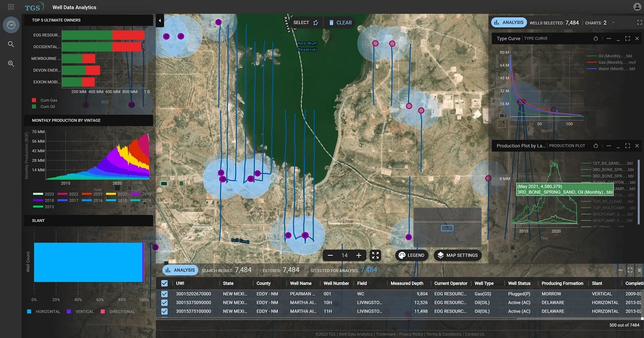This screenshot has height=338, width=644.
Task: Toggle the select-all header checkbox
Action: [x=165, y=283]
